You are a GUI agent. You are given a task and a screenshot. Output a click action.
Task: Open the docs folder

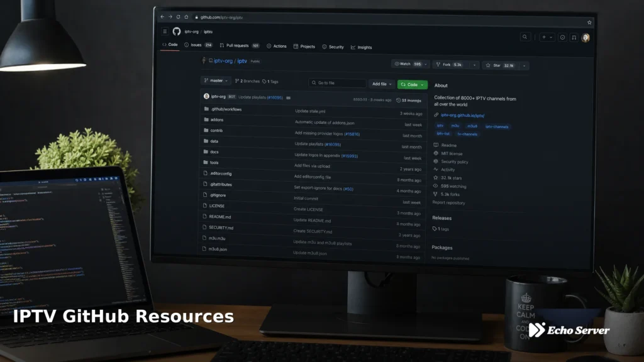pos(214,152)
